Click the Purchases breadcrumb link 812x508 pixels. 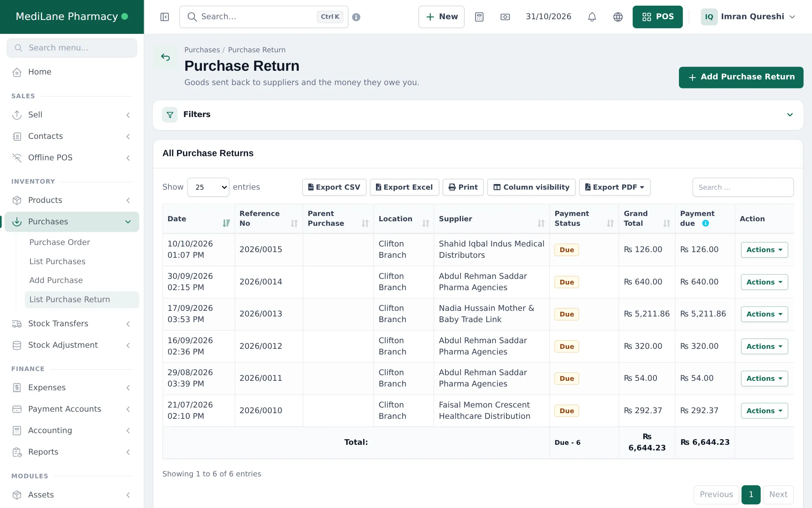[202, 50]
